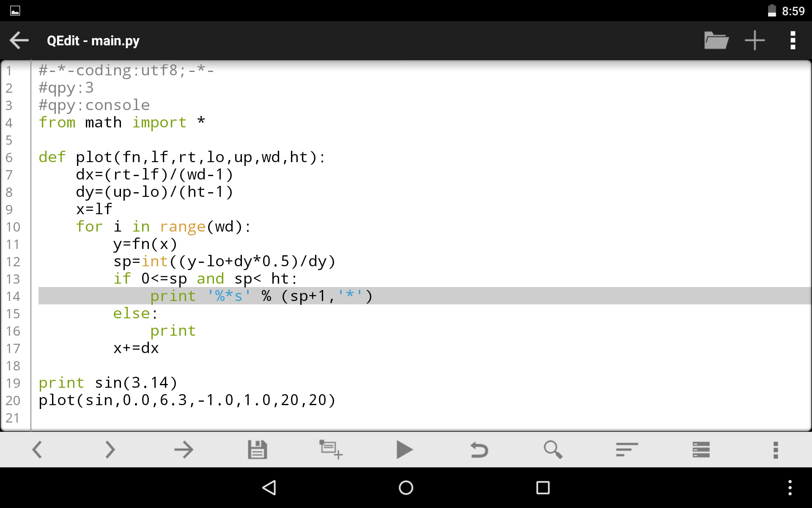Open the search tool
This screenshot has width=812, height=508.
point(553,450)
